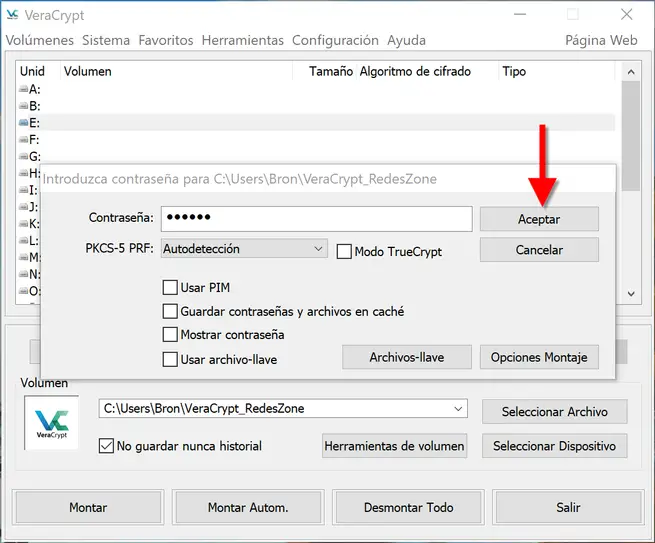655x543 pixels.
Task: Select the G: drive icon in the list
Action: 24,156
